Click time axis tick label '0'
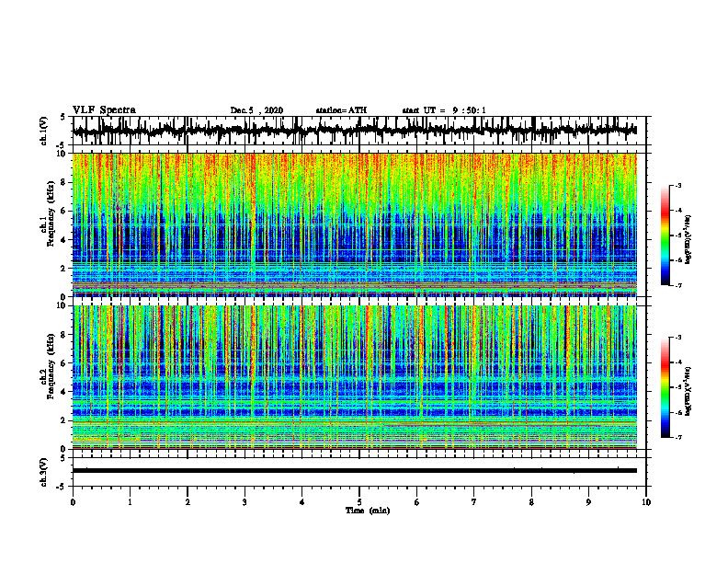 click(73, 502)
